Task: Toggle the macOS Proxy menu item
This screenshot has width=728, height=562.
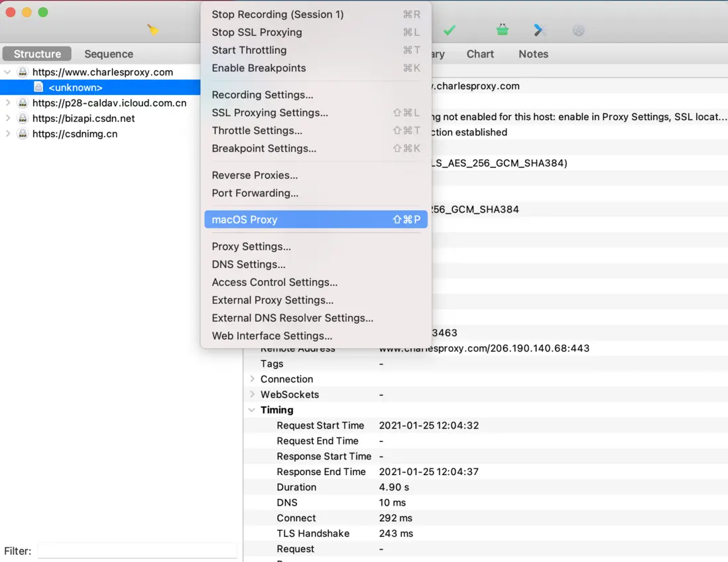Action: pos(316,220)
